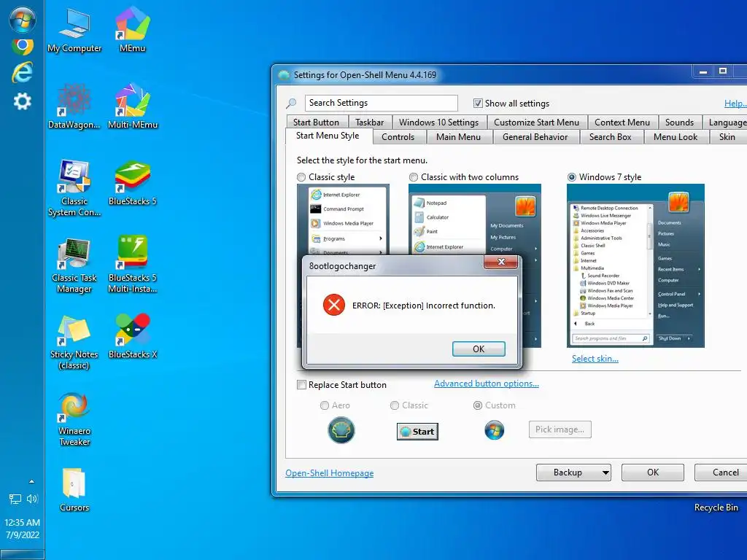
Task: Toggle Show all settings checkbox
Action: 478,104
